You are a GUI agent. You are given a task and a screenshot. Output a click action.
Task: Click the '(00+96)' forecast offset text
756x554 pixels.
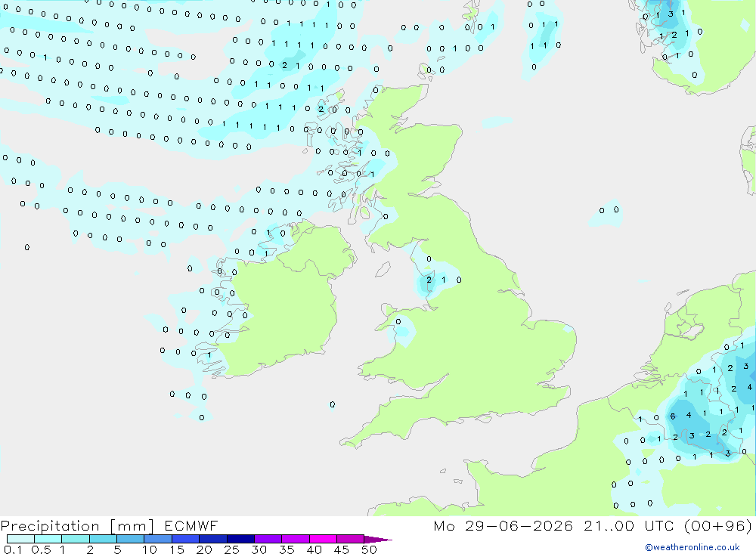pos(718,526)
